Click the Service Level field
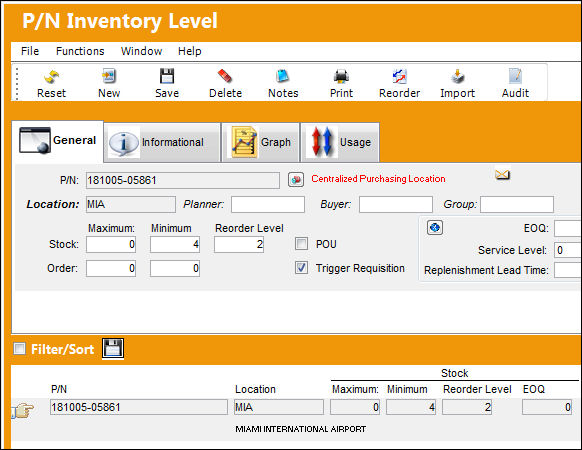 [x=568, y=250]
